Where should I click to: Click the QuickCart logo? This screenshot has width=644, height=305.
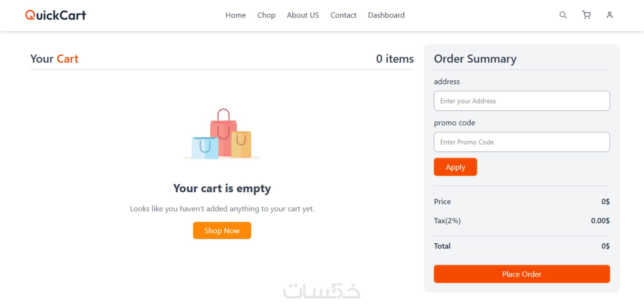(x=56, y=15)
